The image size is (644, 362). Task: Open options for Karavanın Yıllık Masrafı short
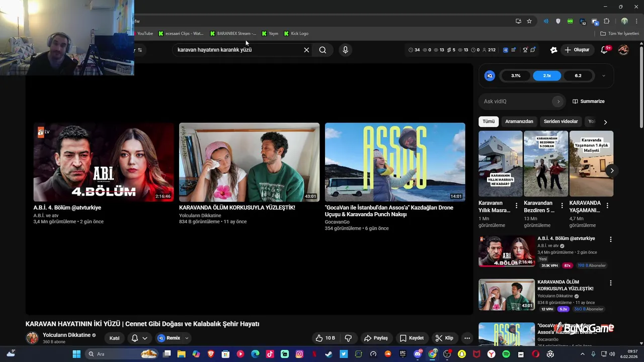pos(516,206)
